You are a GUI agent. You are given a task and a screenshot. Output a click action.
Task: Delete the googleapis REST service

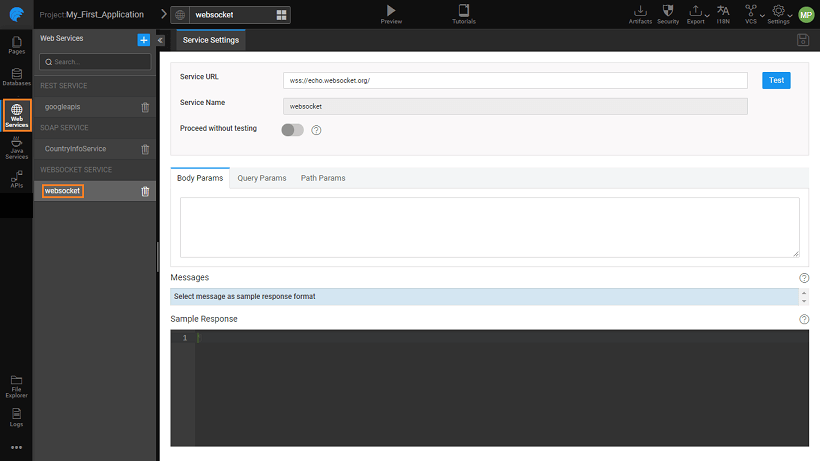(145, 107)
